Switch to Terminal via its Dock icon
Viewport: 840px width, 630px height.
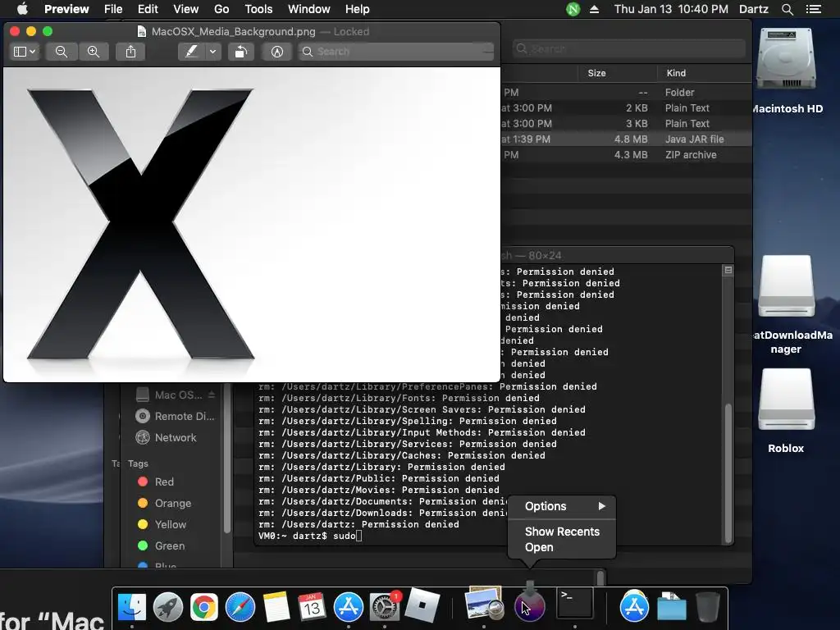(x=575, y=604)
